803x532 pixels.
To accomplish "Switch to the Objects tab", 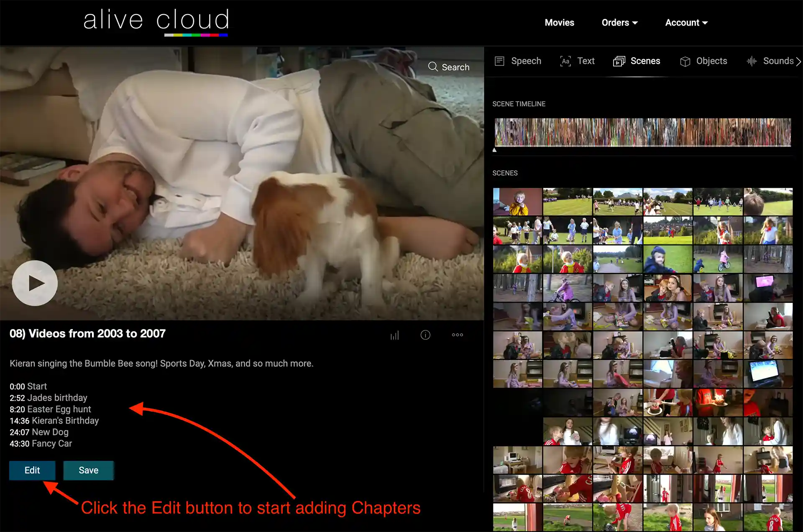I will point(703,61).
